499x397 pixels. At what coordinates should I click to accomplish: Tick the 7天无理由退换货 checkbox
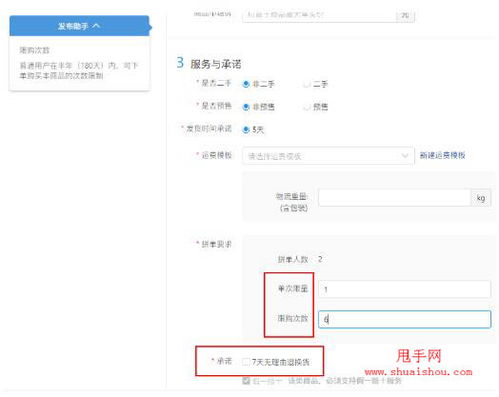(246, 362)
